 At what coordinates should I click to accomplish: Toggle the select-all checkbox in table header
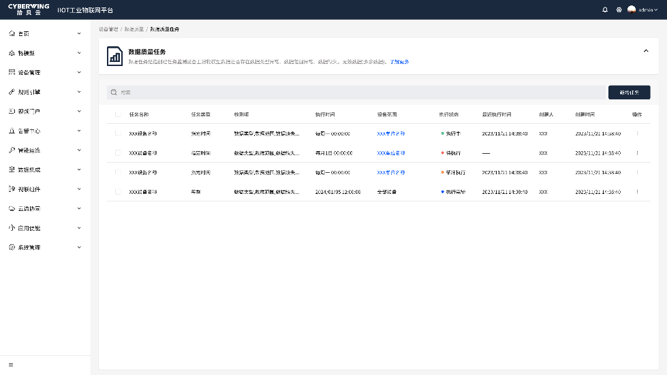(118, 114)
